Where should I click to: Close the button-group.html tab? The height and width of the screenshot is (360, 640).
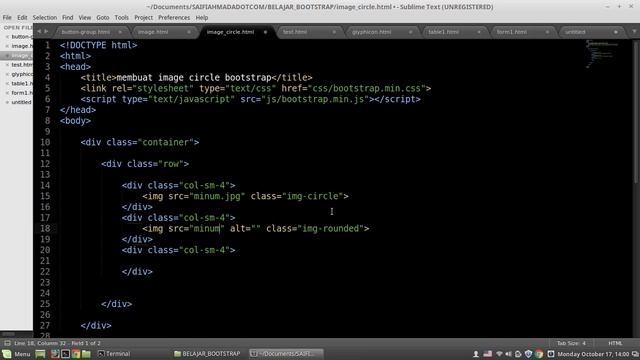(x=120, y=32)
